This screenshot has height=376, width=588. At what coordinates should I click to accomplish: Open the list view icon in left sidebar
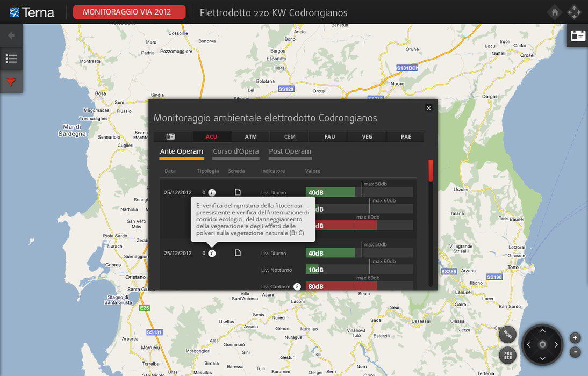11,59
